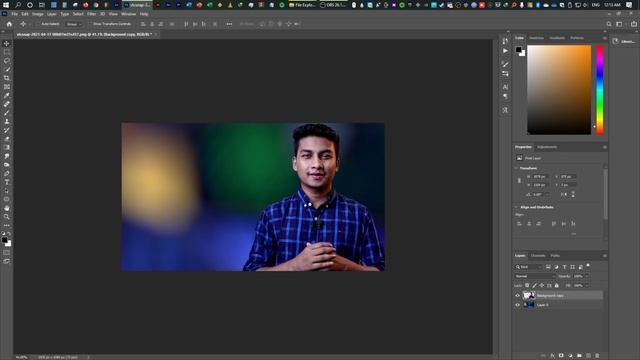Viewport: 640px width, 360px height.
Task: Toggle lock image pixels brush icon
Action: click(x=534, y=286)
